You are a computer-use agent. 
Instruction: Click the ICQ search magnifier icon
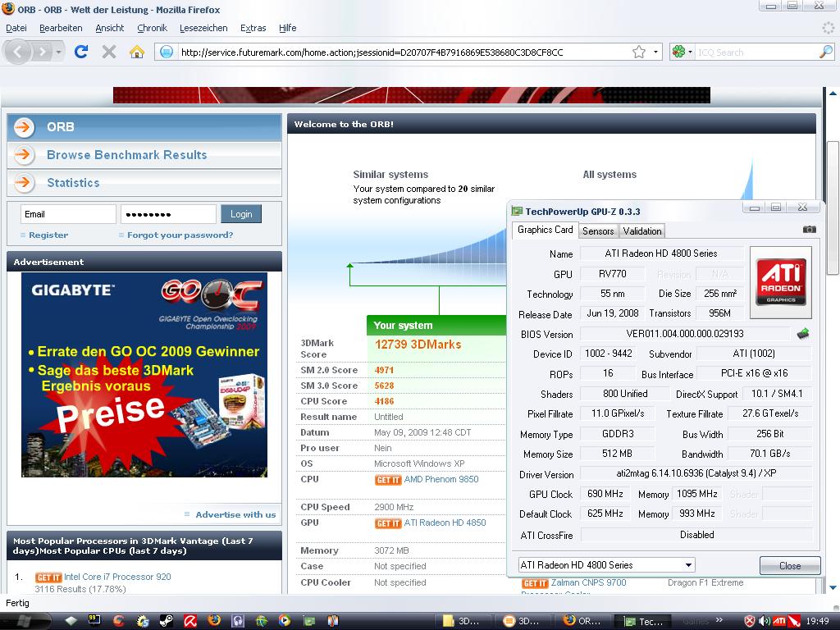(826, 52)
